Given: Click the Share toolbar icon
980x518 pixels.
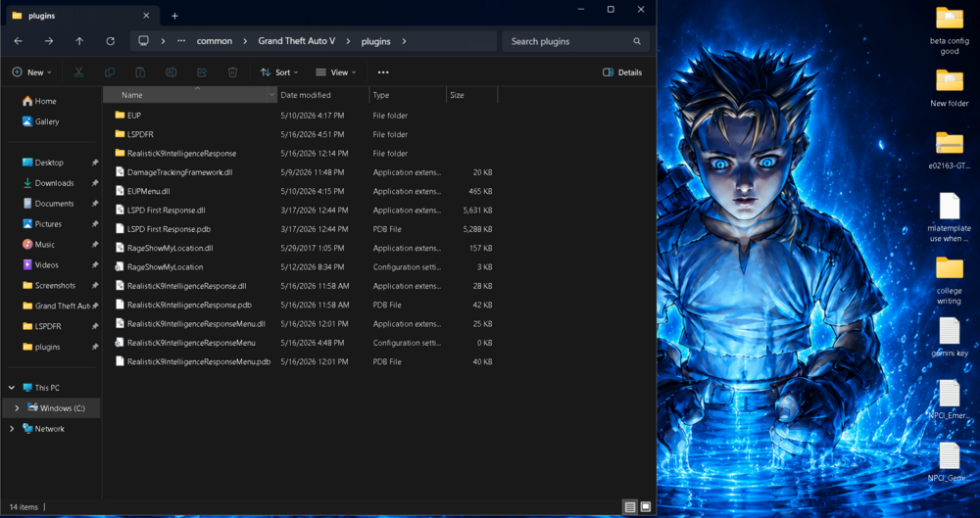Looking at the screenshot, I should pyautogui.click(x=202, y=72).
